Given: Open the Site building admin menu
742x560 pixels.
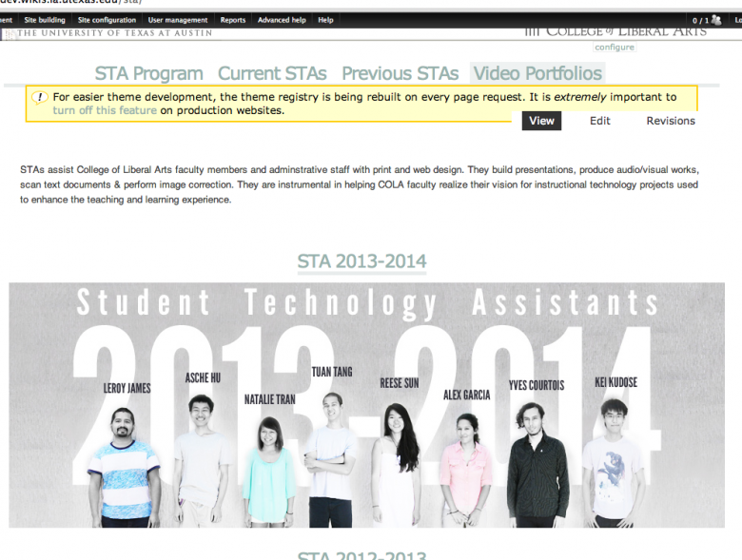Looking at the screenshot, I should tap(45, 20).
